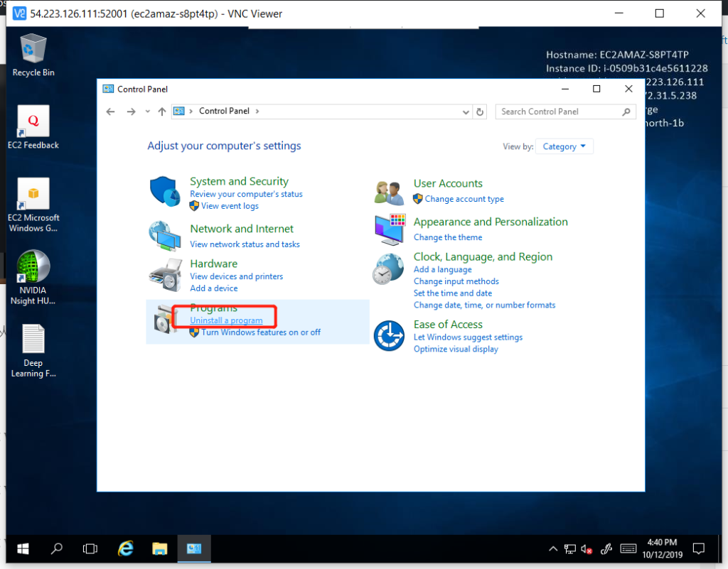728x569 pixels.
Task: Open the Windows Start menu
Action: [23, 548]
